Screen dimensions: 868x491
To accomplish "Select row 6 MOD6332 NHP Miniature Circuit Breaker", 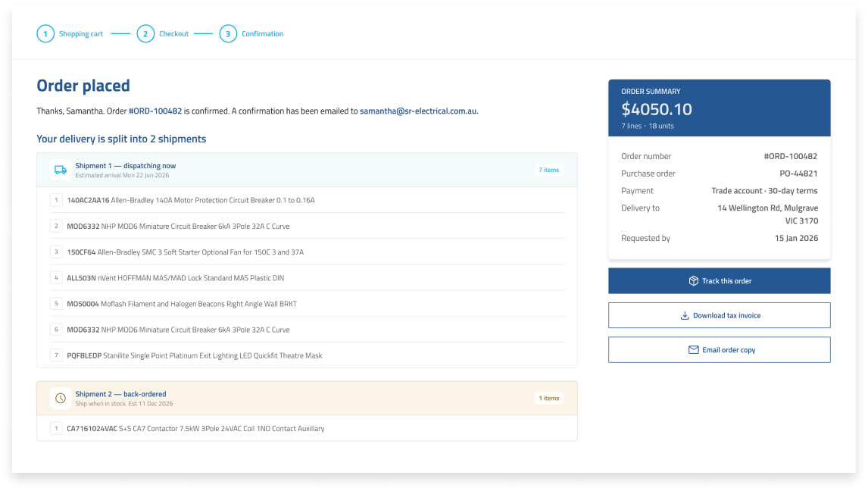I will coord(307,330).
